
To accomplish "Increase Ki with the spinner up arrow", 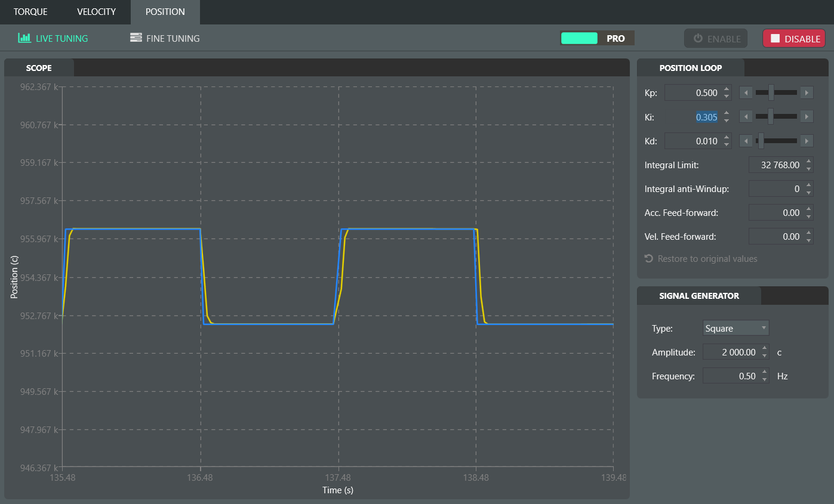I will pyautogui.click(x=727, y=113).
